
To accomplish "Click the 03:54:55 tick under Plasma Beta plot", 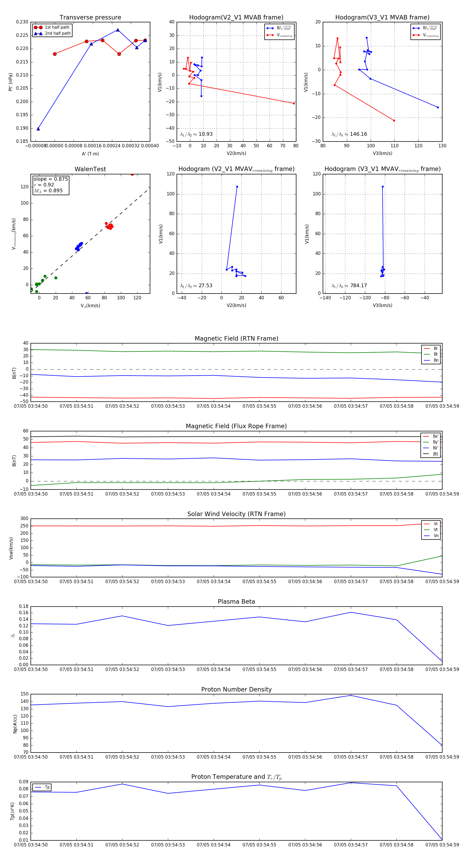I will click(x=259, y=669).
